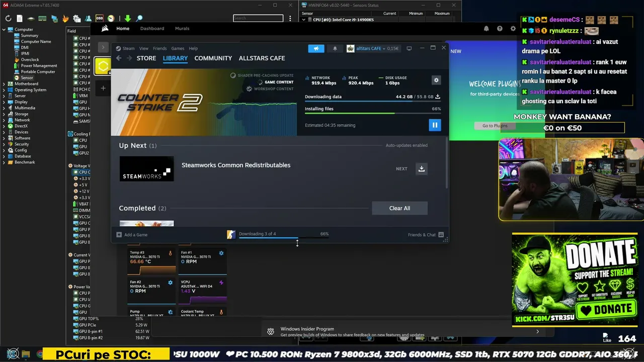
Task: Open Steam notifications bell
Action: click(335, 49)
